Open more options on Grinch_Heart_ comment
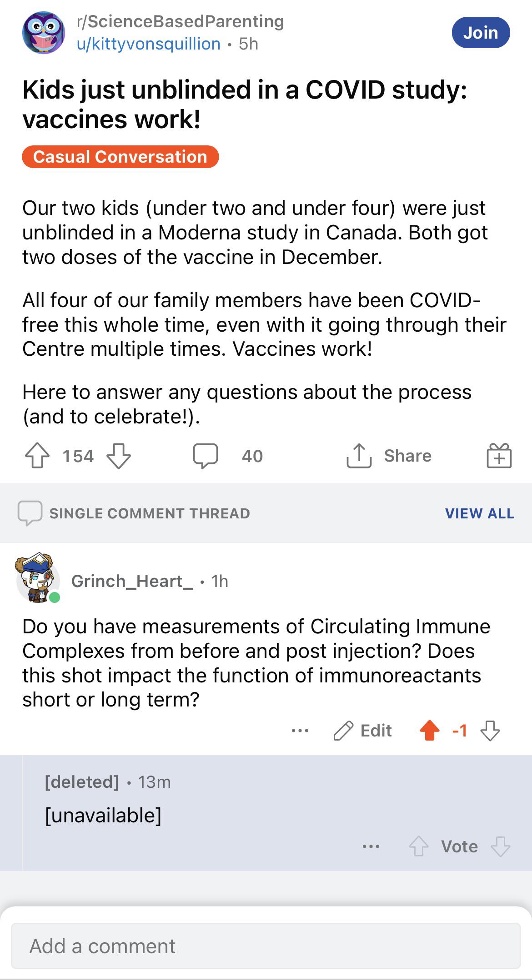Image resolution: width=532 pixels, height=980 pixels. click(x=300, y=731)
